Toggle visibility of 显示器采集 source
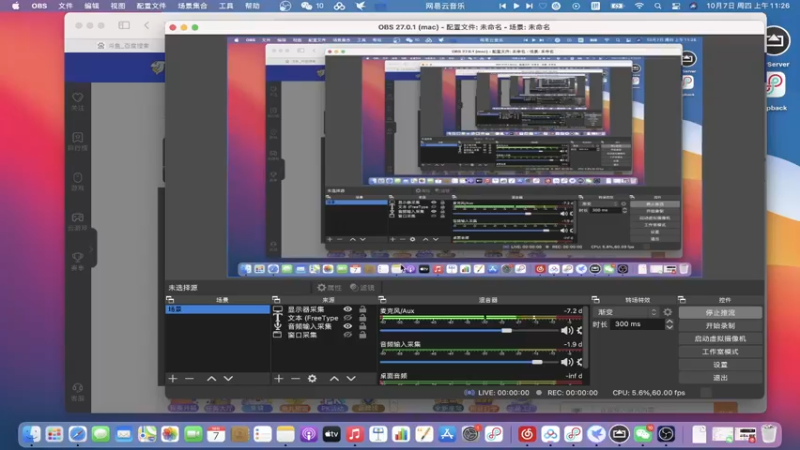800x450 pixels. (347, 309)
